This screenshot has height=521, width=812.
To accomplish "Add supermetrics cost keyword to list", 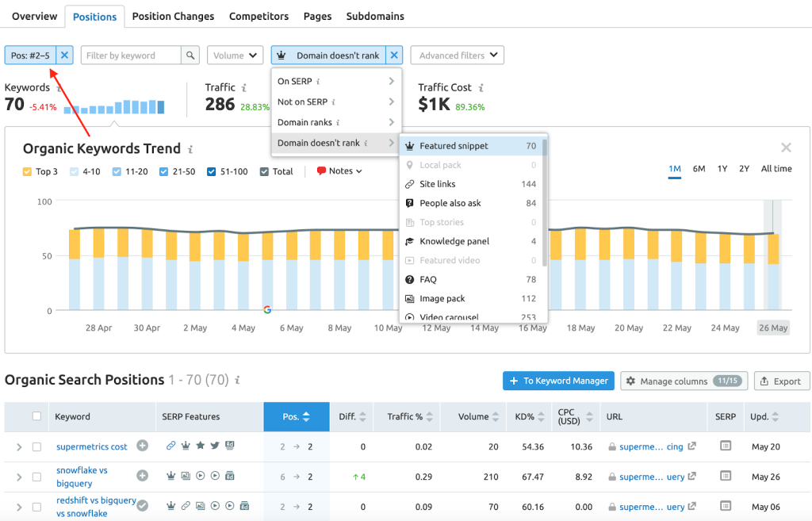I will [x=143, y=446].
